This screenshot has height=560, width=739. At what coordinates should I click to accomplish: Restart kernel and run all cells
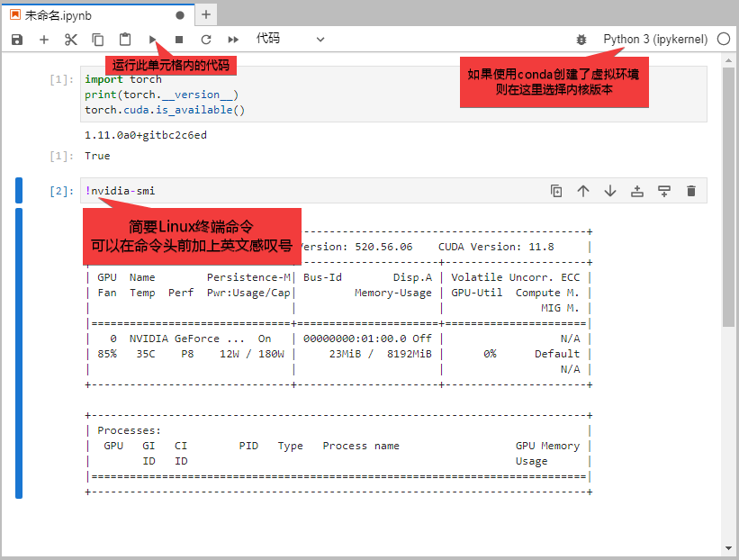click(233, 40)
